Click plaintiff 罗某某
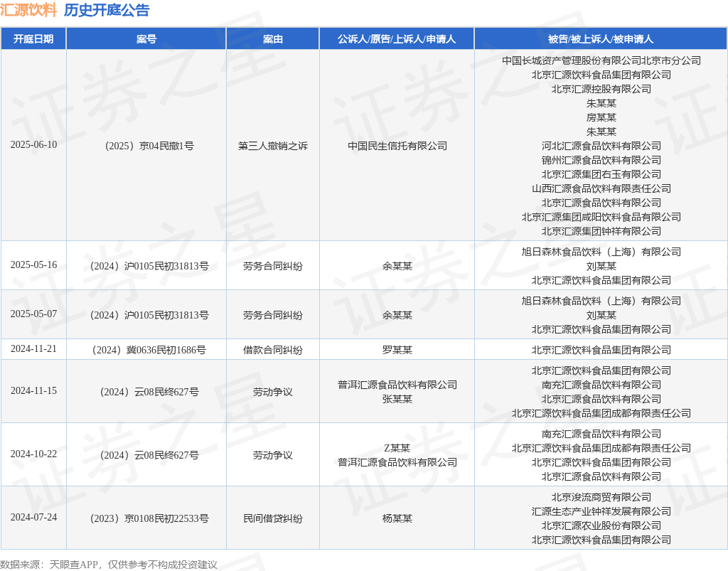 [397, 350]
